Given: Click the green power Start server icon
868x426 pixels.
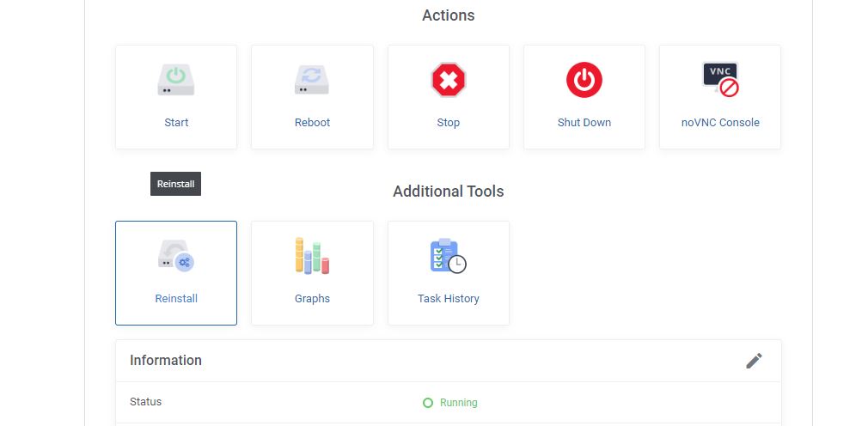Looking at the screenshot, I should point(176,80).
